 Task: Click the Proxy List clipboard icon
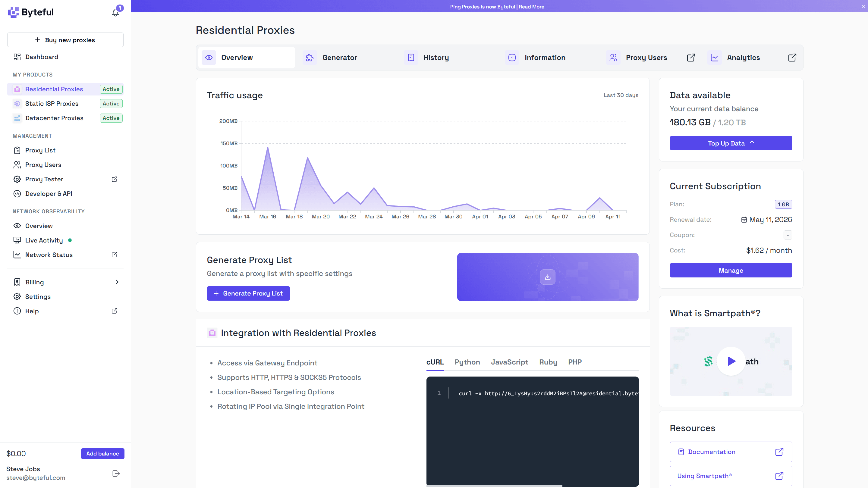click(x=17, y=150)
